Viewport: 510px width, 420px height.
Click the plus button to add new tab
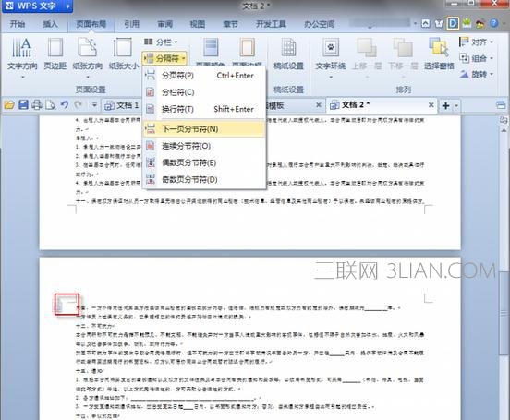pos(446,105)
